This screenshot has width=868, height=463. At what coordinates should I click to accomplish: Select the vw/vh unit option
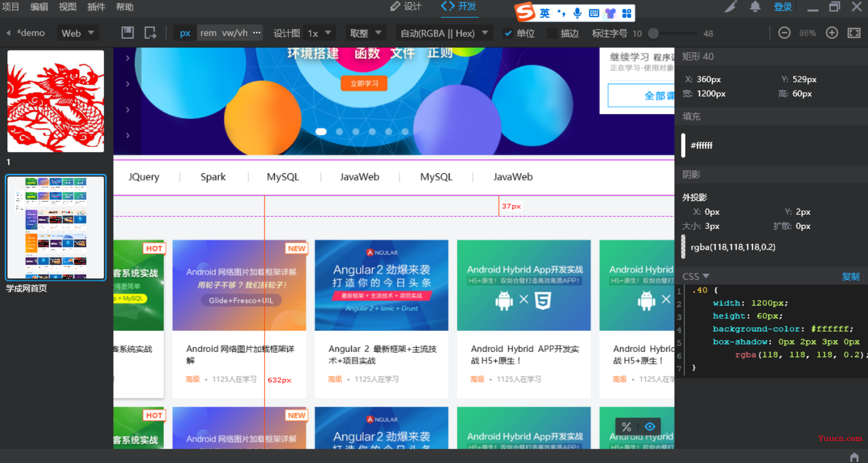click(x=235, y=33)
